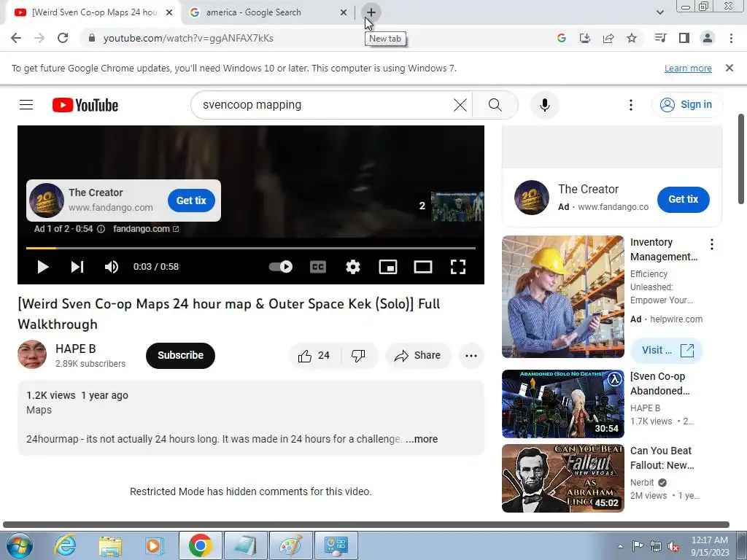Switch to theater mode

pyautogui.click(x=423, y=267)
